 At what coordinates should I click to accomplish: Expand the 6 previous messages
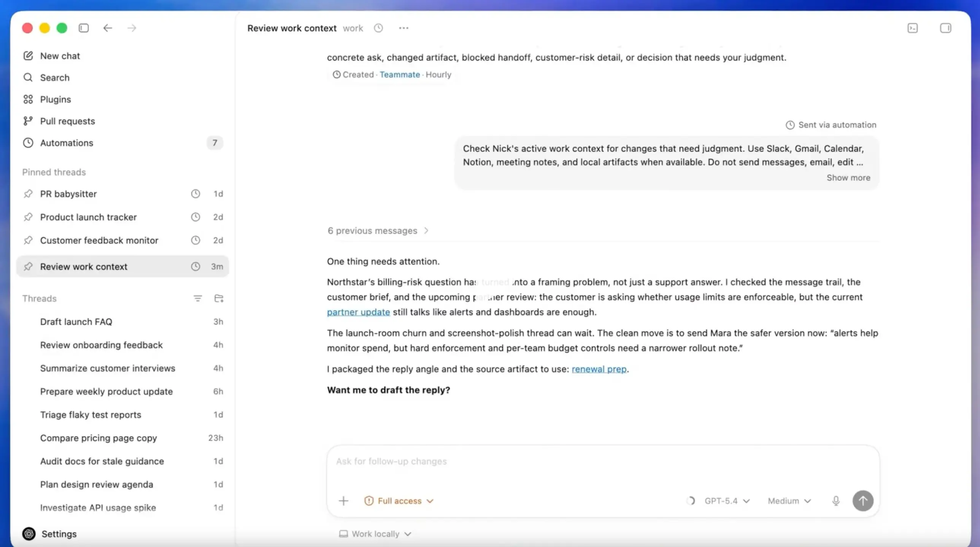click(x=377, y=231)
